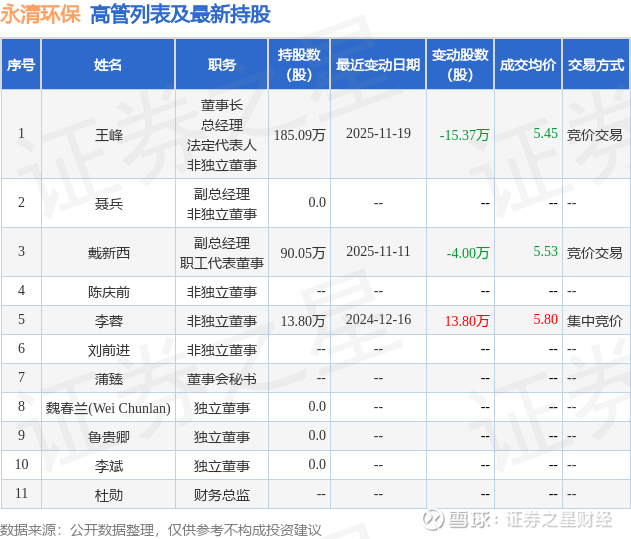Select the 成交均价 column header
Viewport: 631px width, 539px height.
coord(528,64)
